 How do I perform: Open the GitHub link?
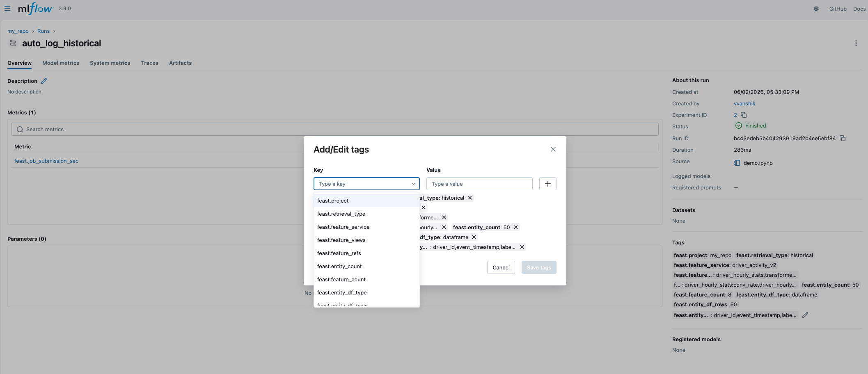click(x=838, y=9)
